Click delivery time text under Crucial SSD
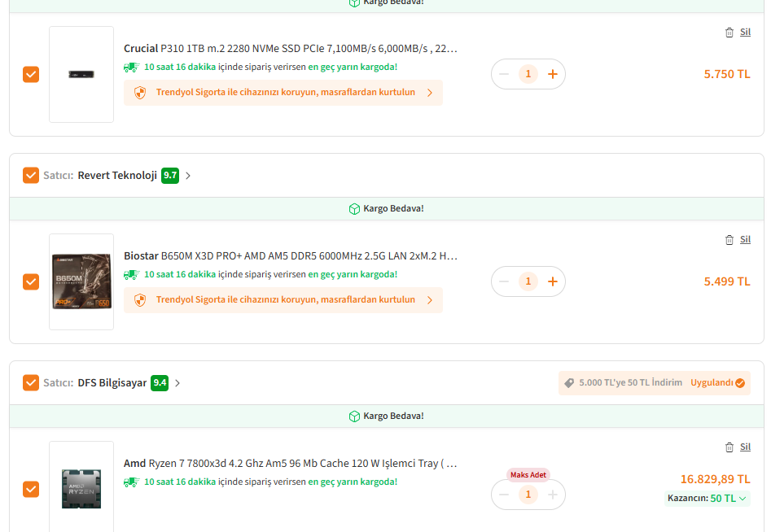 click(270, 67)
